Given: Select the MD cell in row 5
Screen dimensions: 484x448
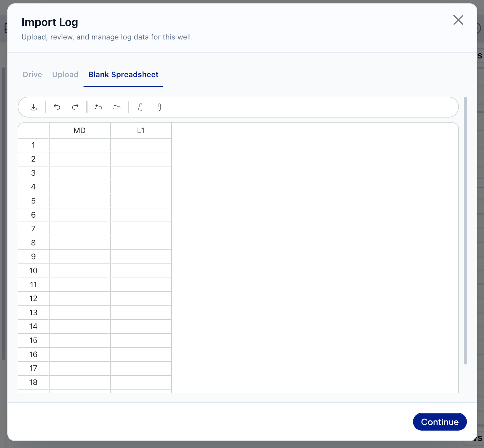Looking at the screenshot, I should 80,201.
